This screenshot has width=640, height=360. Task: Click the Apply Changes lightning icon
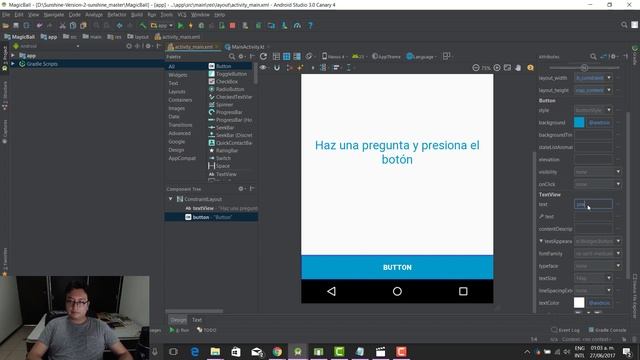point(191,25)
